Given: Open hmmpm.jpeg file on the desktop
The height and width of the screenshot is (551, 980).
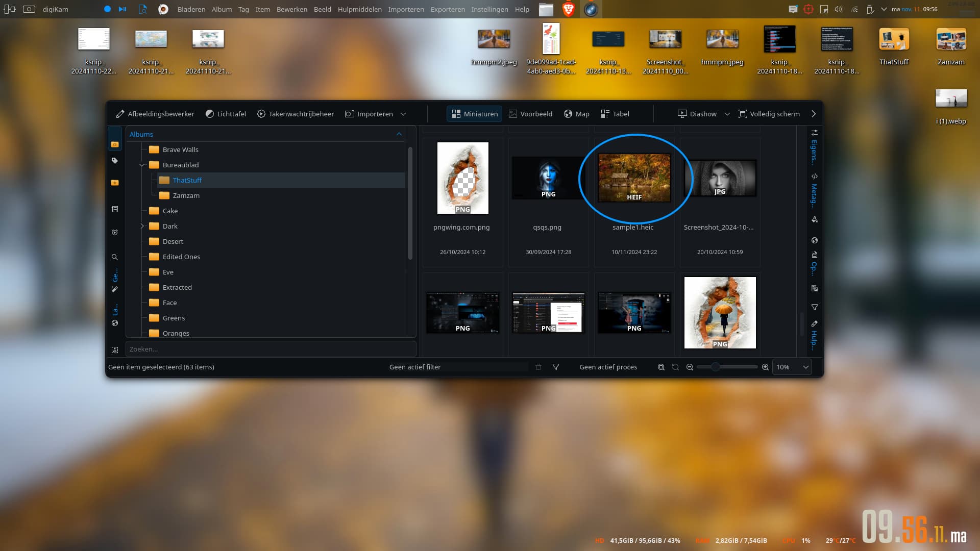Looking at the screenshot, I should click(x=722, y=47).
